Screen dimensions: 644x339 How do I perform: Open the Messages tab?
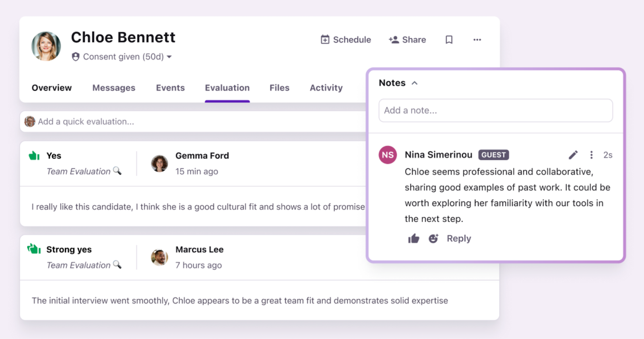pos(114,88)
